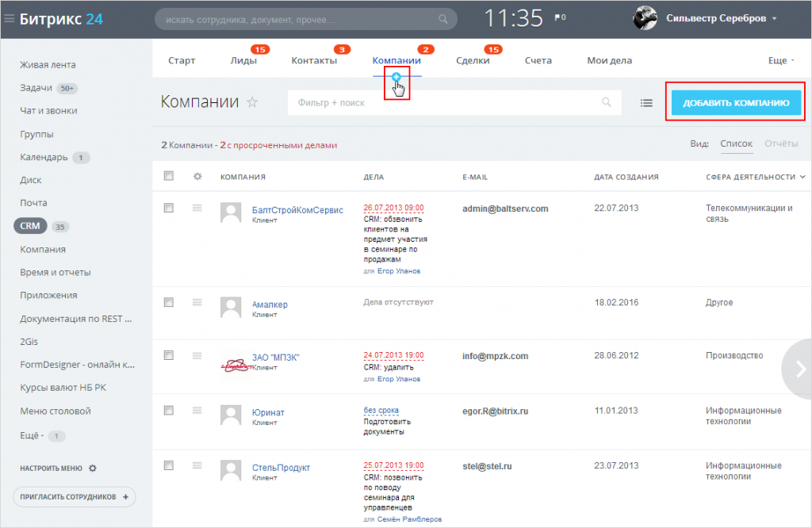Click the search magnifier in the top search bar
Image resolution: width=812 pixels, height=528 pixels.
click(x=442, y=19)
